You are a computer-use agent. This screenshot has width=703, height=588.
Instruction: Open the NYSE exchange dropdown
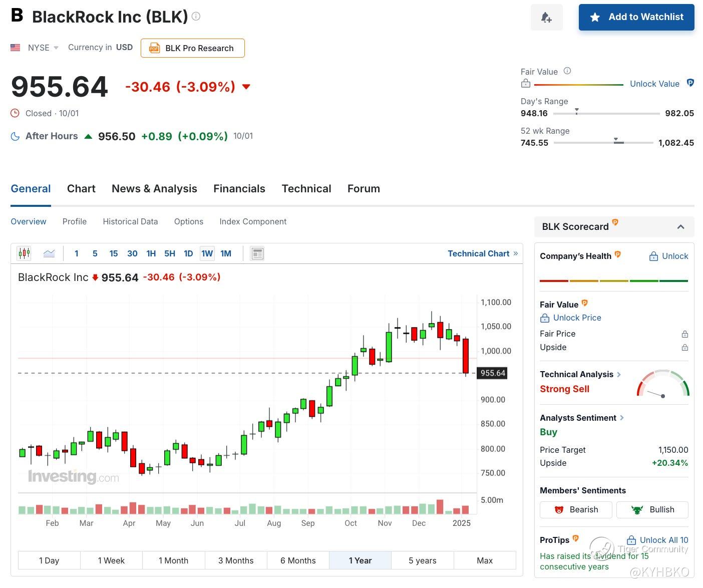click(x=43, y=48)
